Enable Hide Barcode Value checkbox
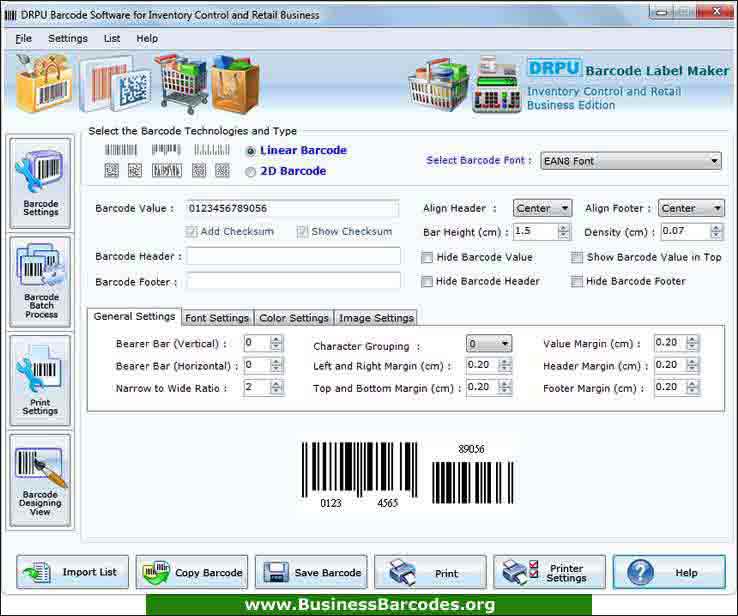 pyautogui.click(x=427, y=257)
